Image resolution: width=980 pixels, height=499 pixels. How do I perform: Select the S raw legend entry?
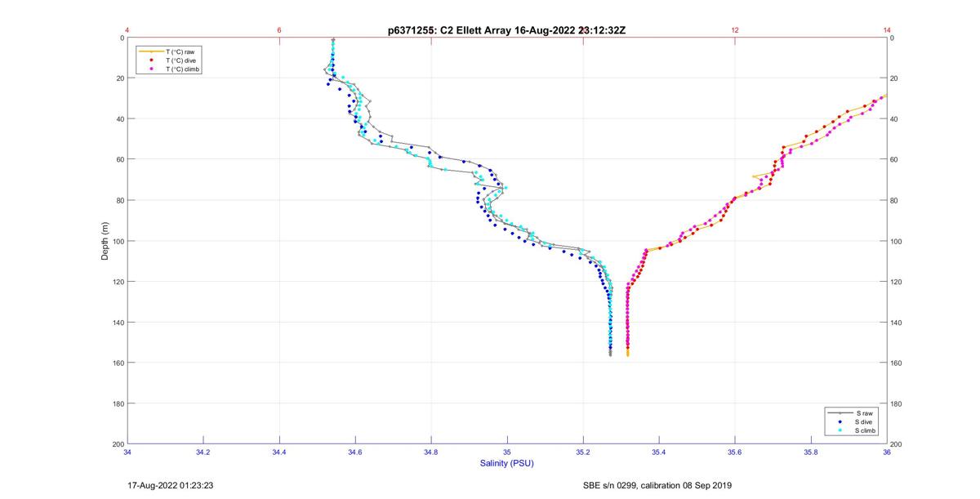863,413
